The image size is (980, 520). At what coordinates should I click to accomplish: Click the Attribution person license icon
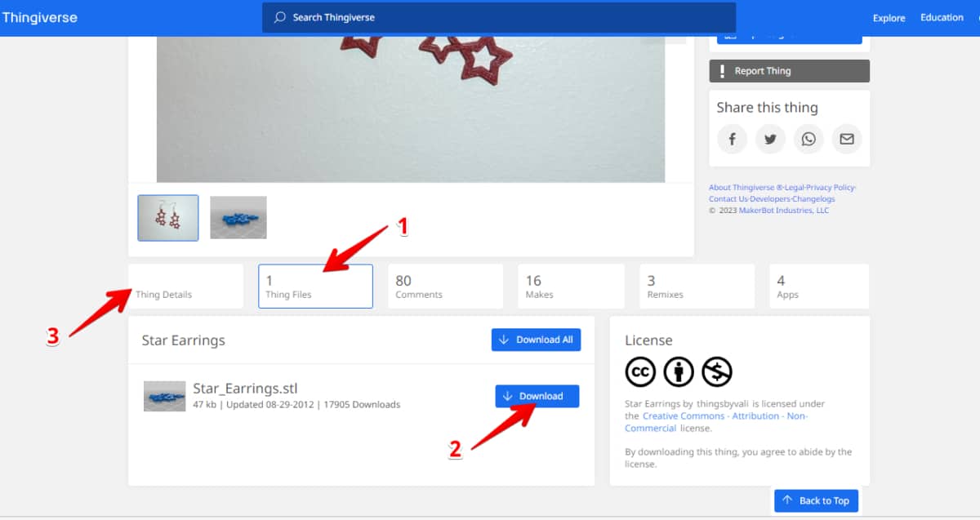[679, 372]
